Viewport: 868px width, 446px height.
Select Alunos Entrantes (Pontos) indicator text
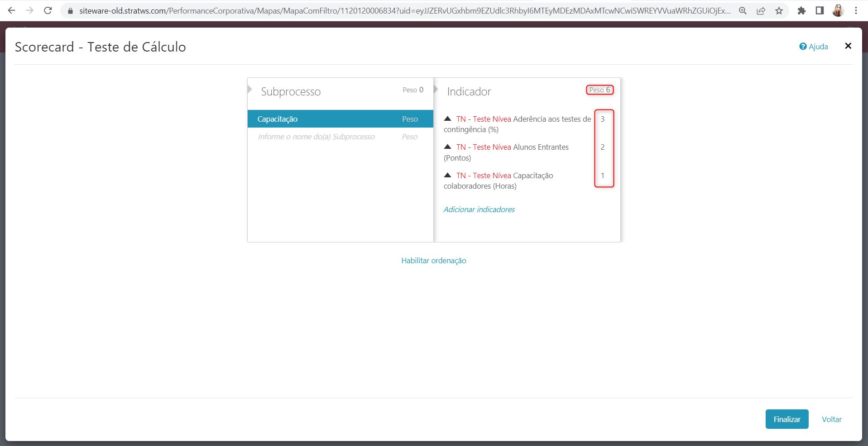tap(506, 152)
